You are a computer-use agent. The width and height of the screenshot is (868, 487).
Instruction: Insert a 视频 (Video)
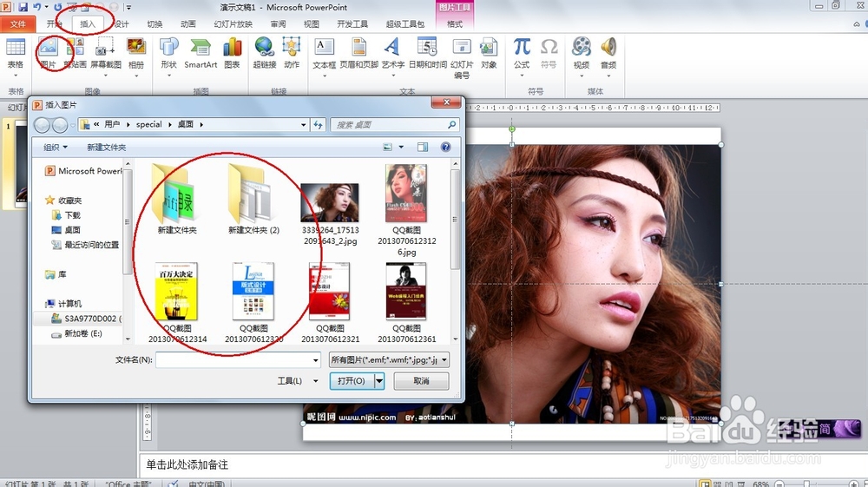click(x=582, y=58)
